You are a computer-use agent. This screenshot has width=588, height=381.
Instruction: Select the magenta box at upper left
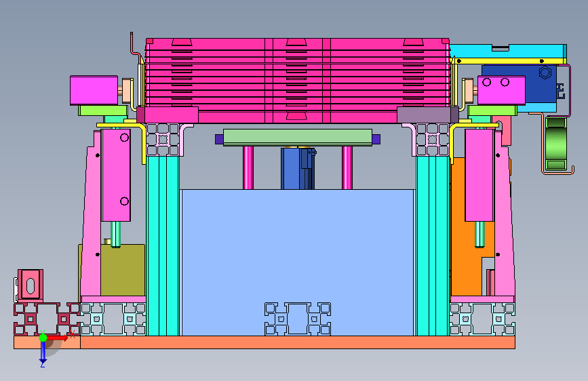click(94, 90)
